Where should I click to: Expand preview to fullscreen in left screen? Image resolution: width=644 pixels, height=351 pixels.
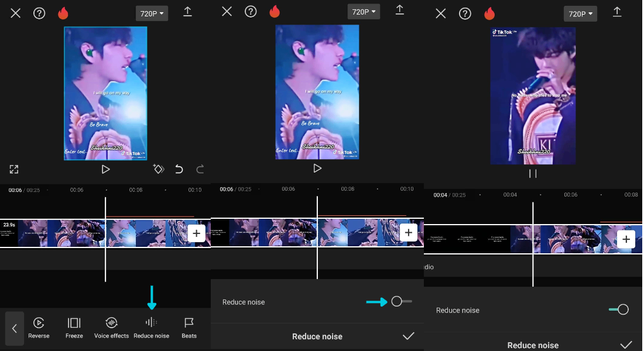pos(14,169)
